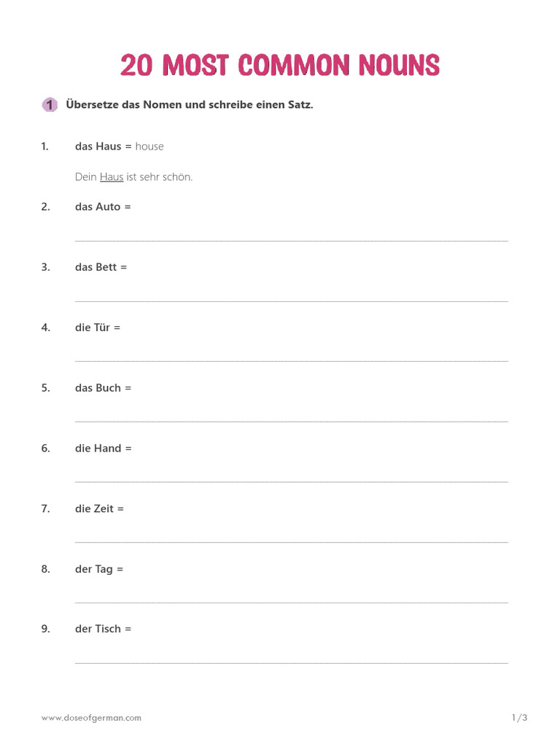The width and height of the screenshot is (560, 747).
Task: Click the blank line under das Buch
Action: point(292,419)
